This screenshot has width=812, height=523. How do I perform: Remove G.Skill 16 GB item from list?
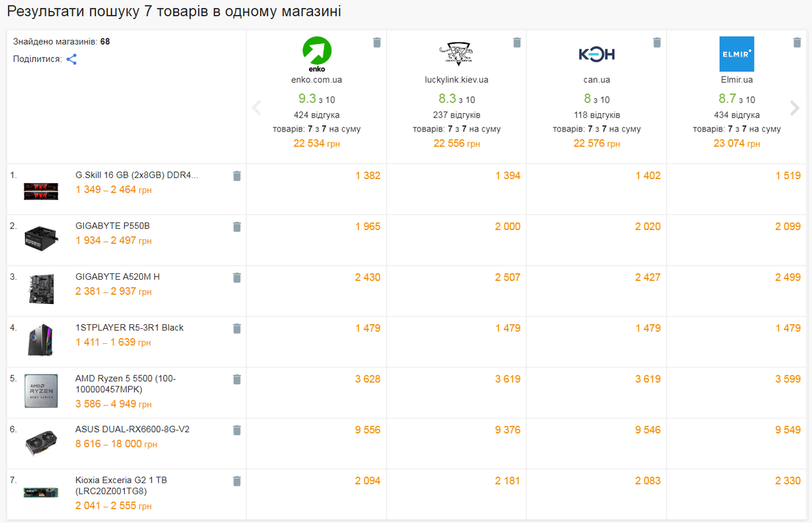click(x=237, y=176)
